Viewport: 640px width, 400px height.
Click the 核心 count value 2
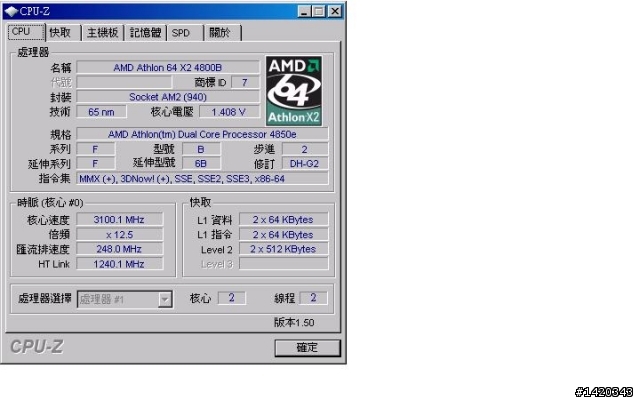point(231,298)
